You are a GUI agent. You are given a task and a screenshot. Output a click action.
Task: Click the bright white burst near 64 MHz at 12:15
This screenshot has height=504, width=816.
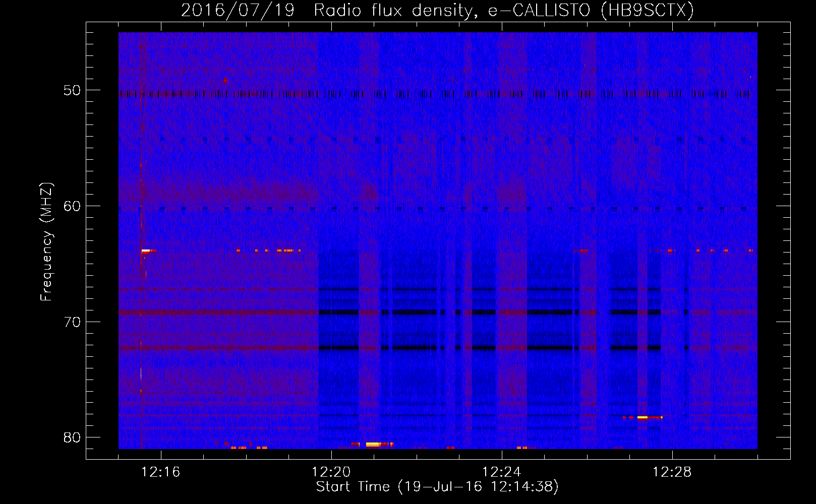(x=146, y=250)
